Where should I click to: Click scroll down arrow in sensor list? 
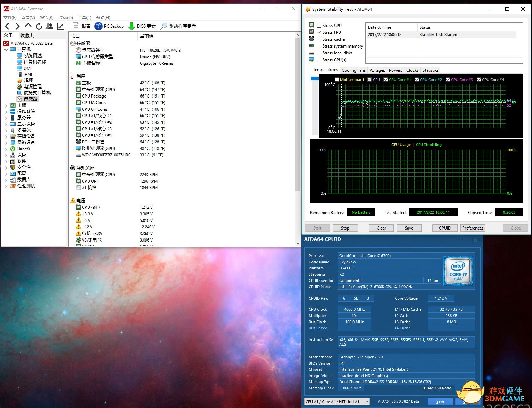tap(298, 243)
